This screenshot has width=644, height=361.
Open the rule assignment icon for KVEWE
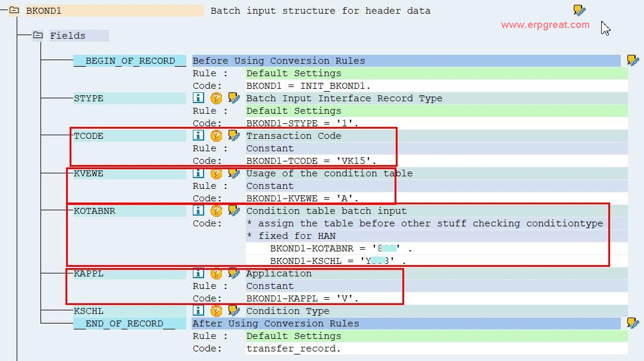234,173
